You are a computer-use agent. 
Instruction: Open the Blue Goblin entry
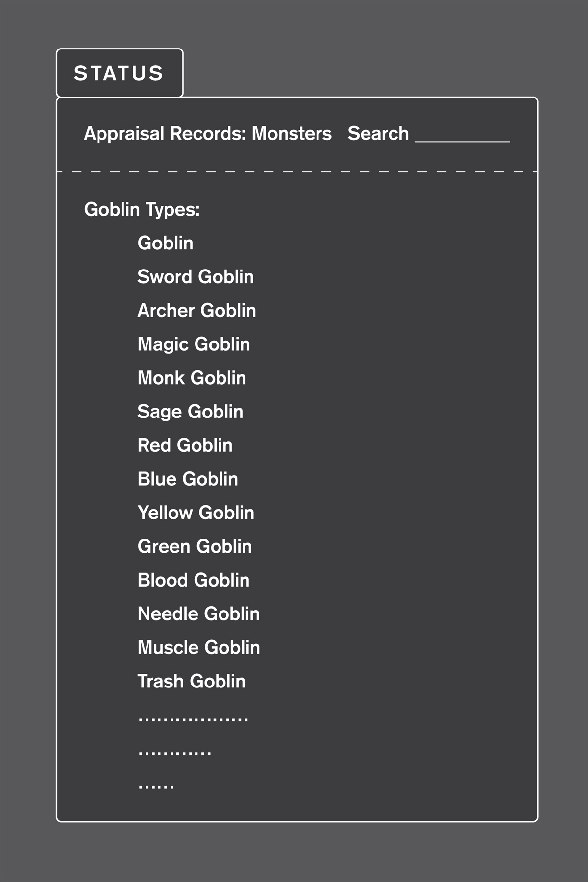point(188,479)
